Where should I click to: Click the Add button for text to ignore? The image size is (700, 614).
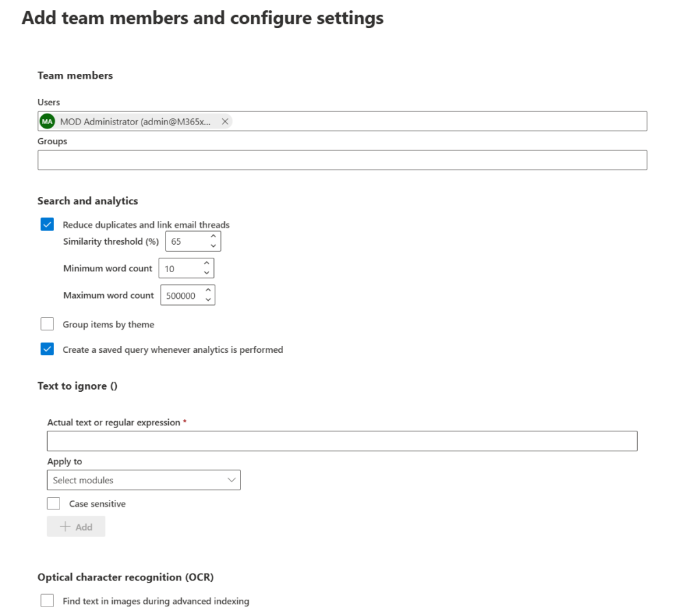click(76, 526)
